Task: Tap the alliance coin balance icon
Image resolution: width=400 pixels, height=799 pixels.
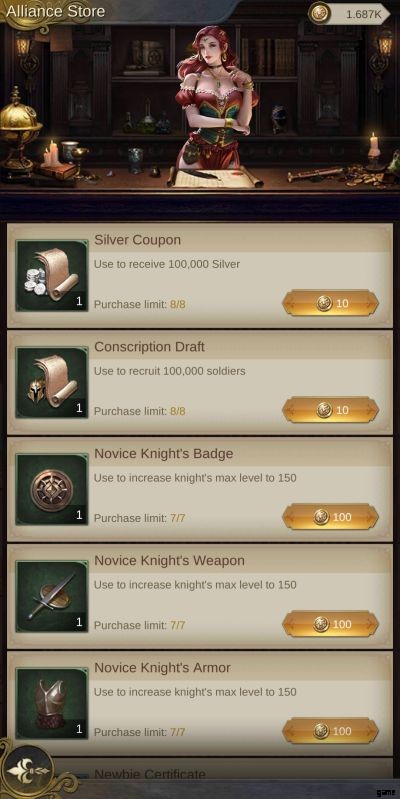Action: coord(319,14)
